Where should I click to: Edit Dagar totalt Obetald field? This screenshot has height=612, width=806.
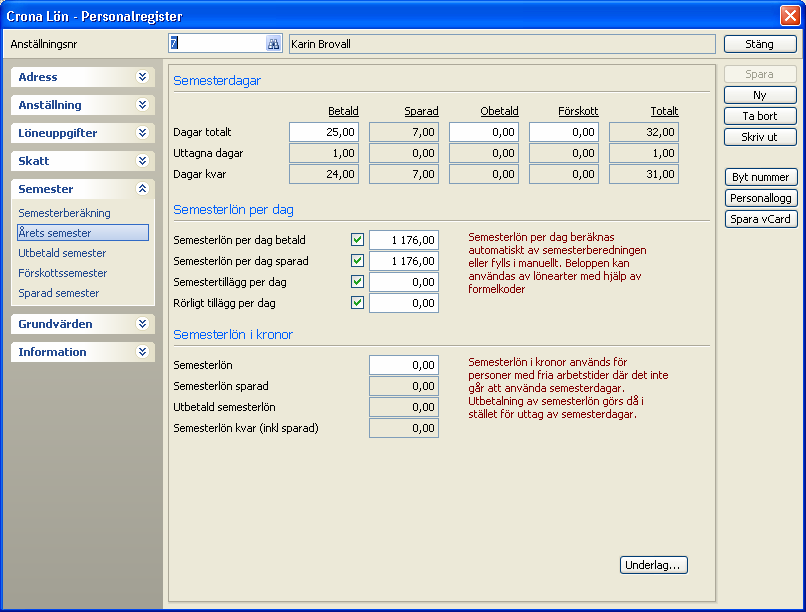484,132
